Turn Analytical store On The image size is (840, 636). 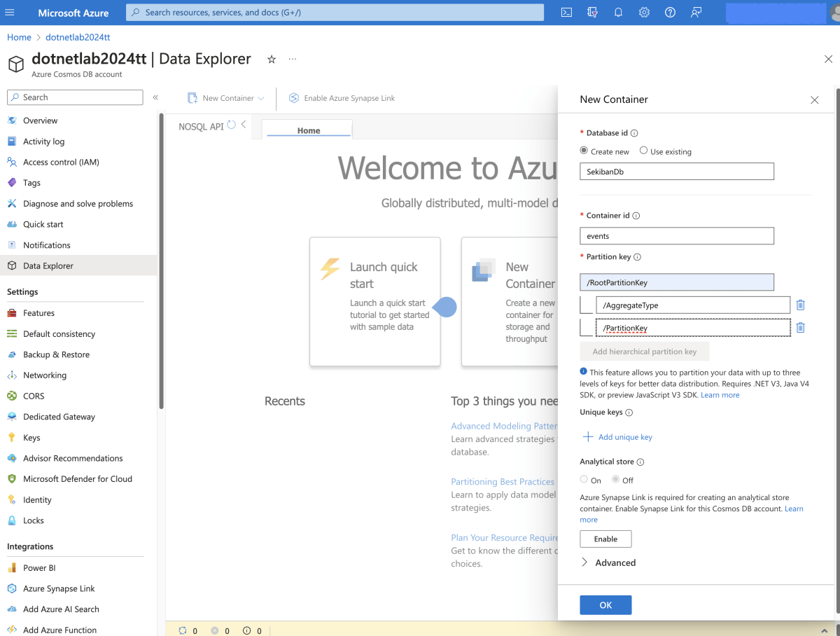click(584, 480)
